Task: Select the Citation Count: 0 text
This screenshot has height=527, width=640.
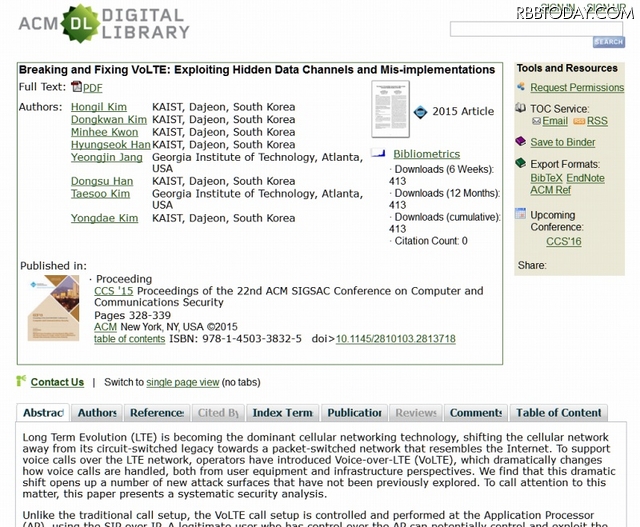Action: pyautogui.click(x=431, y=241)
